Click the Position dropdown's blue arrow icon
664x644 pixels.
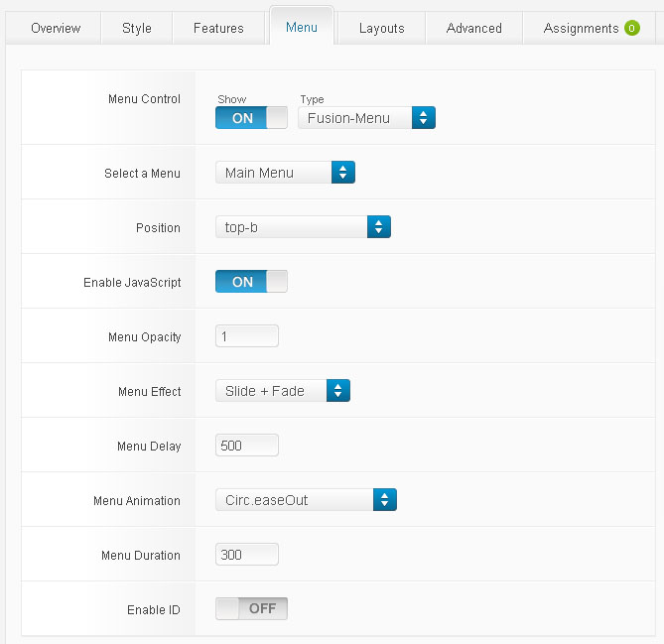[x=379, y=227]
